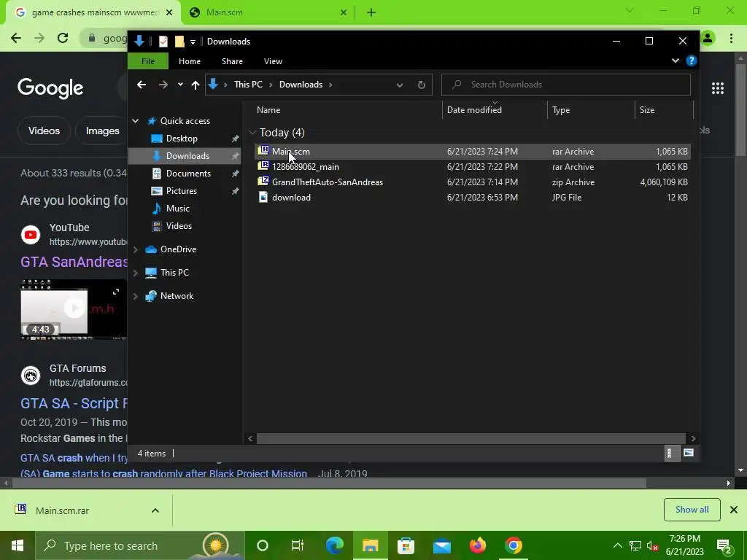
Task: Go up one folder level
Action: [196, 85]
